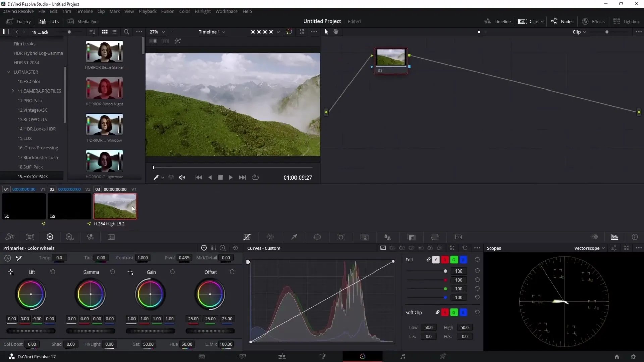Click the Soft Clip reset icon
This screenshot has height=362, width=644.
pyautogui.click(x=478, y=312)
